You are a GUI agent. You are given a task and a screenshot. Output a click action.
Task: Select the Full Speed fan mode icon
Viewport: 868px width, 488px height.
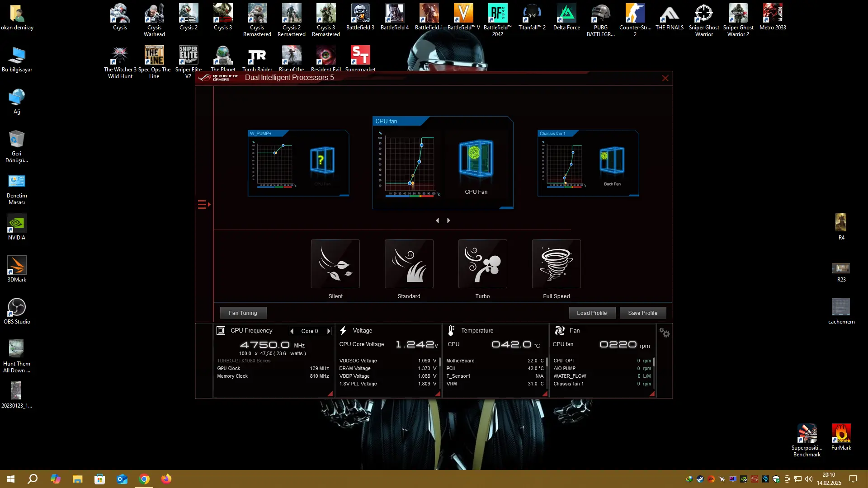[x=557, y=264]
